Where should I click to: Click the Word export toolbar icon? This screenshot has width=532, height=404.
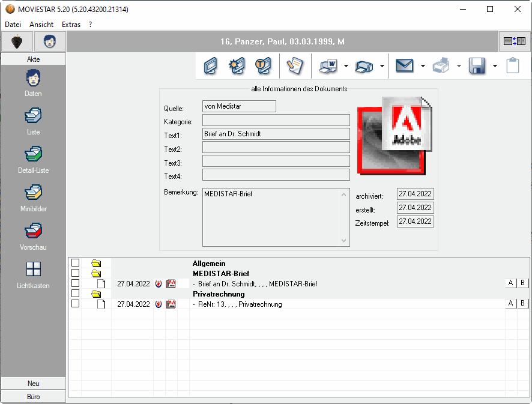point(328,66)
